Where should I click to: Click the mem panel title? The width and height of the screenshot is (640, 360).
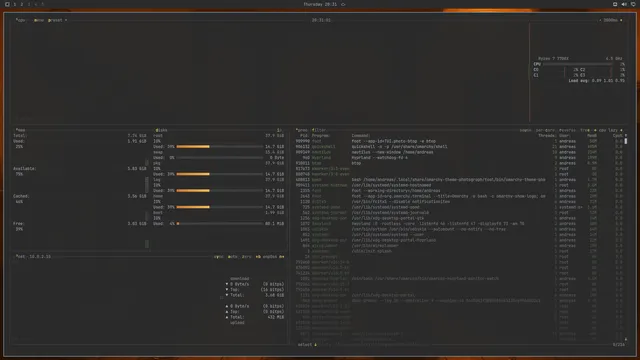(x=20, y=130)
